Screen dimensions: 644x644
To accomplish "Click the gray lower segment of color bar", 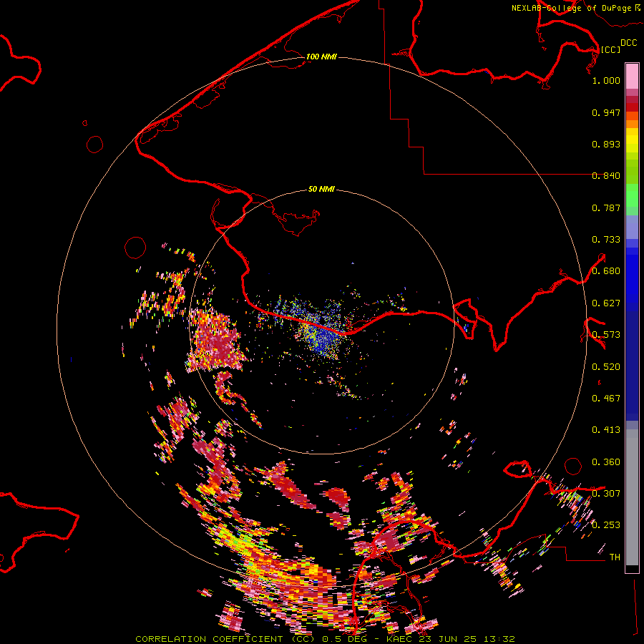I will click(632, 497).
